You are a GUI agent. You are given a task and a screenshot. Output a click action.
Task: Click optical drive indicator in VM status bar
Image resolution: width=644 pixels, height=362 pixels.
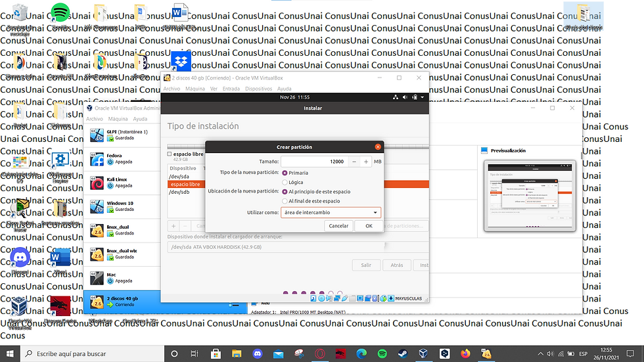(321, 298)
